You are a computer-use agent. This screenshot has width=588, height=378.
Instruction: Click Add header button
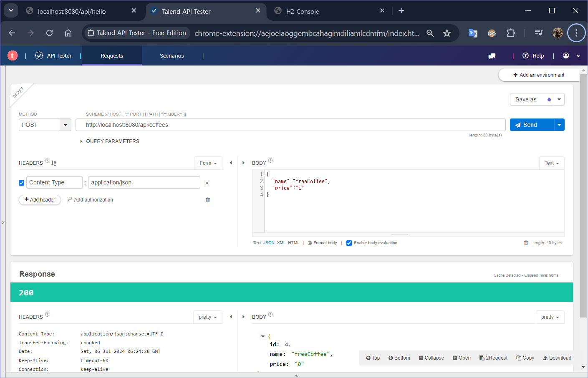tap(40, 200)
